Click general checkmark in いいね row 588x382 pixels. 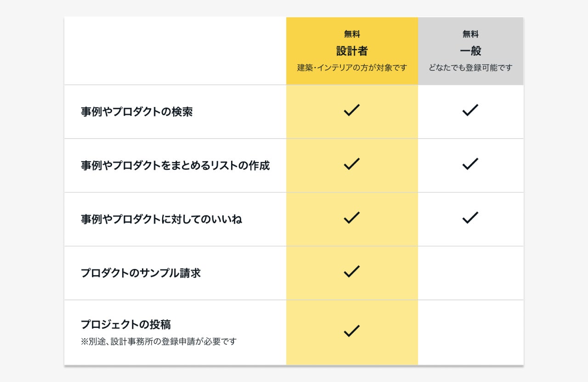point(470,218)
